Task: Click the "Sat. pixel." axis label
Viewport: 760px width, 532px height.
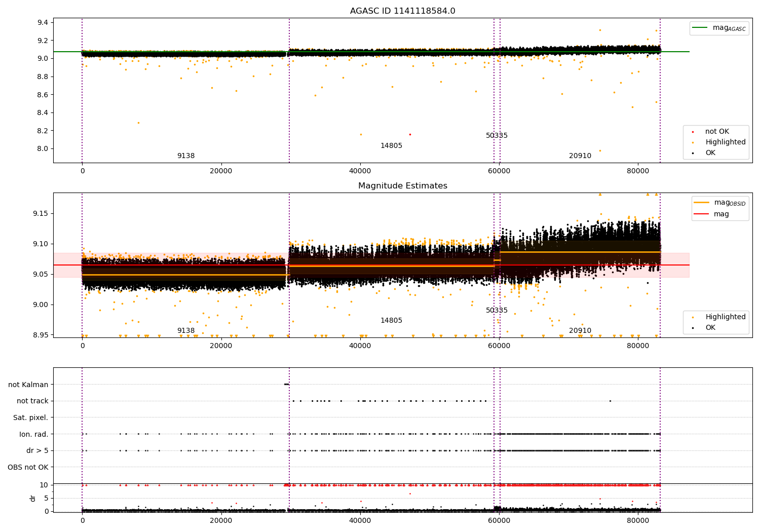Action: (x=31, y=417)
